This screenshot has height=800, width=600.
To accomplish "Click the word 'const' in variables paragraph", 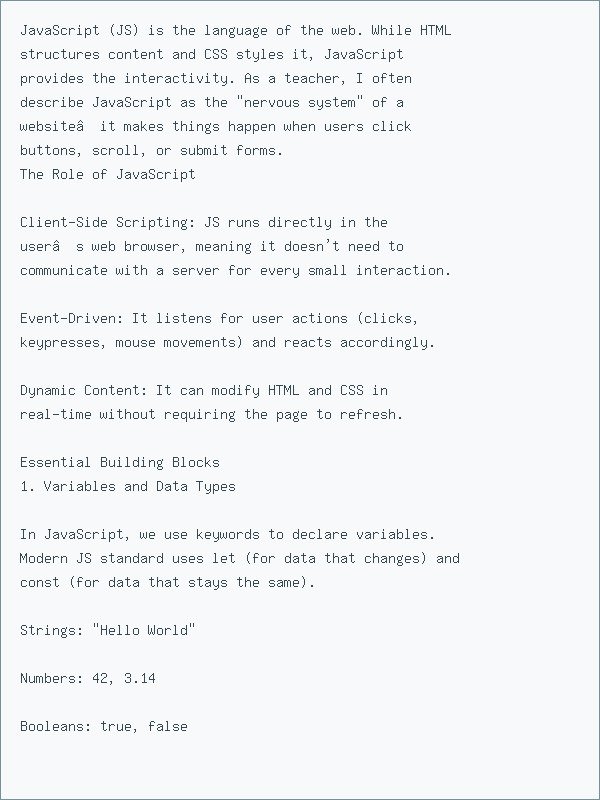I will tap(40, 582).
